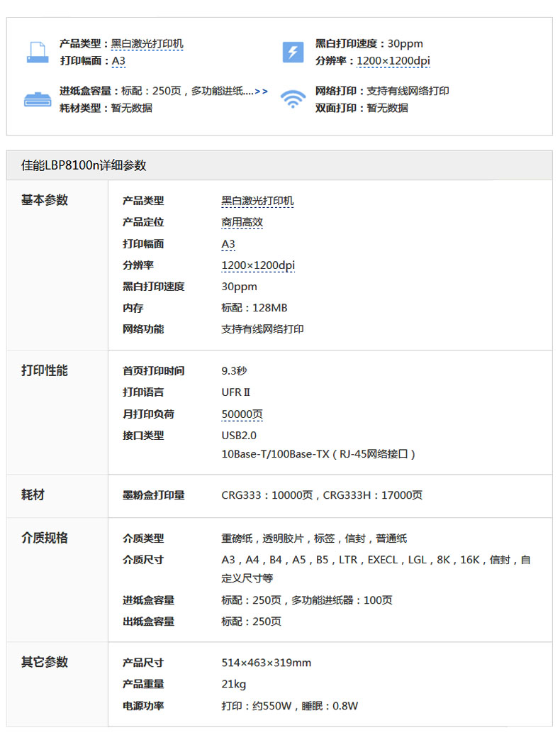Select the 打印性能 section label

45,370
